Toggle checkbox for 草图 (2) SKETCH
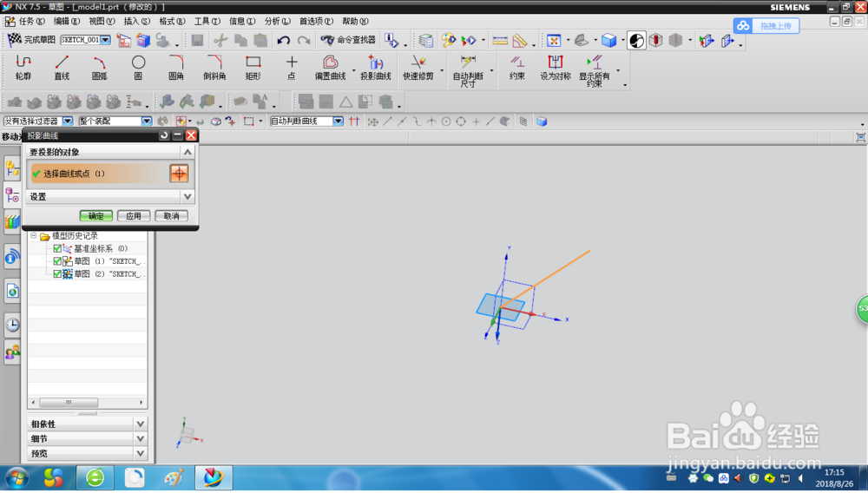Image resolution: width=868 pixels, height=493 pixels. pos(57,274)
